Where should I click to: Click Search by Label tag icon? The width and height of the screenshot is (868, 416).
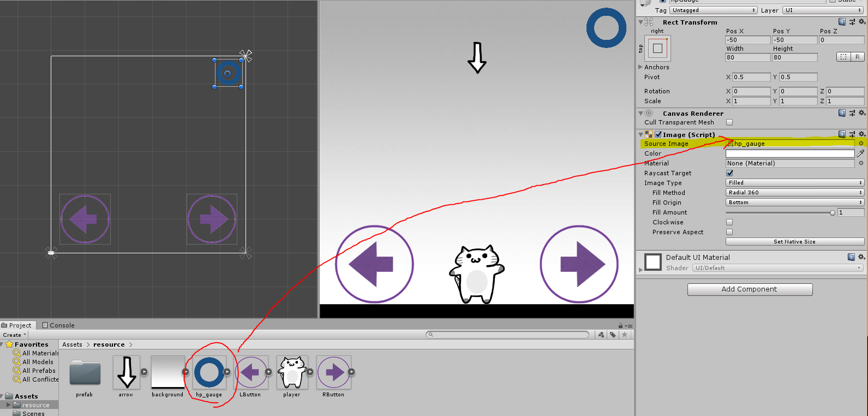(613, 335)
